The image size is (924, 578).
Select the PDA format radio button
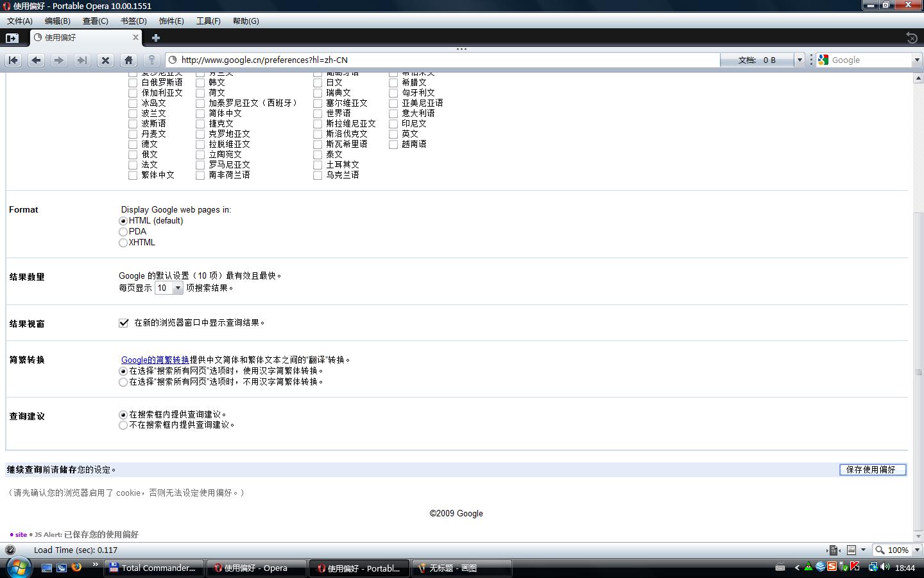coord(123,232)
